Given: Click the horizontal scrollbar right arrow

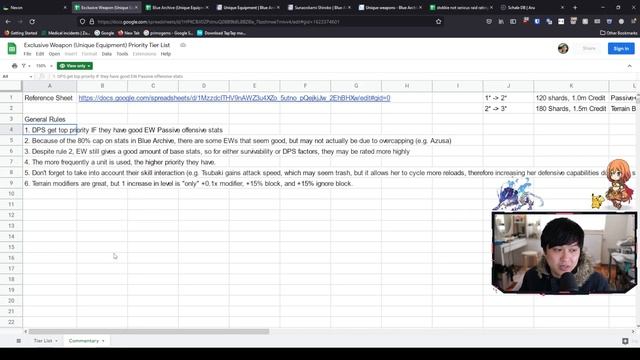Looking at the screenshot, I should 633,331.
